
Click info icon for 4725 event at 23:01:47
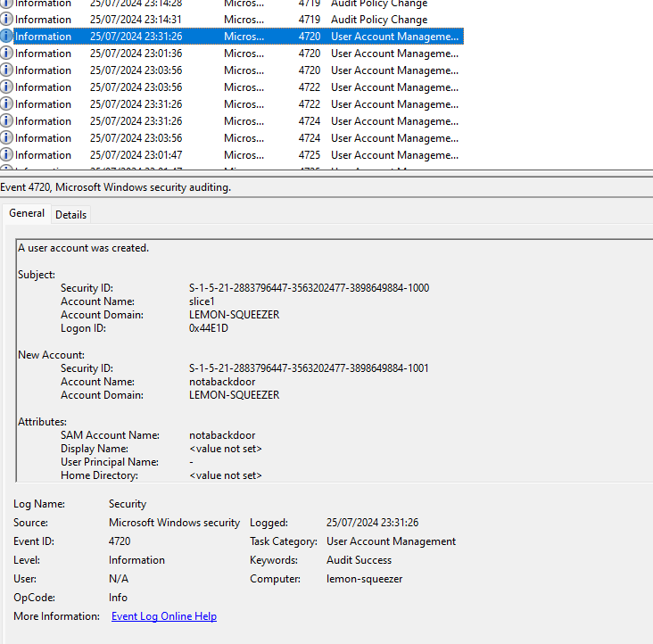pyautogui.click(x=7, y=155)
